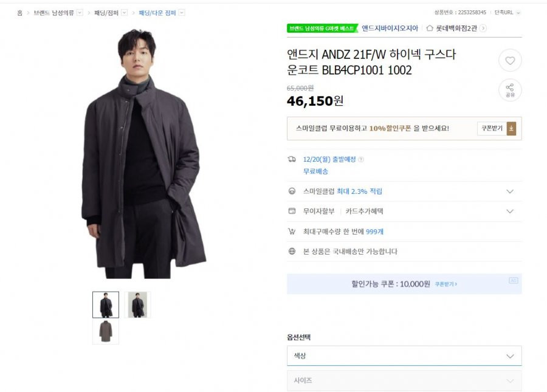Click the AD badge on coupon banner
The height and width of the screenshot is (392, 547).
click(513, 280)
